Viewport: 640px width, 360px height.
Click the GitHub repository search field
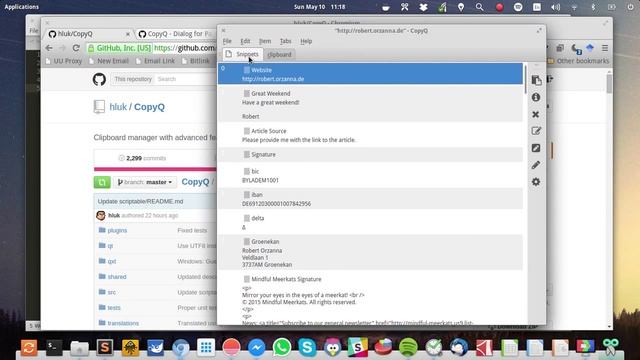186,79
